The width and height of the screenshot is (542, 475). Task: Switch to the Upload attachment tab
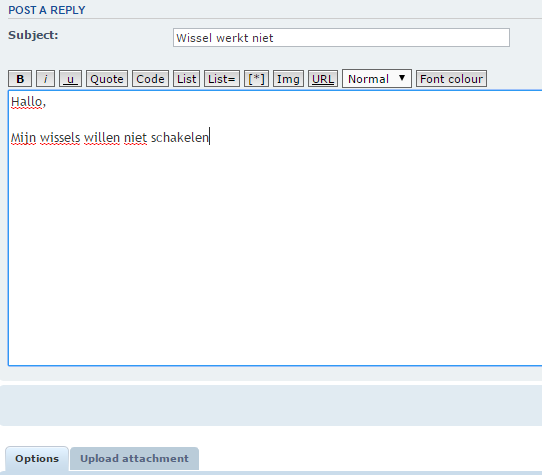pyautogui.click(x=134, y=459)
